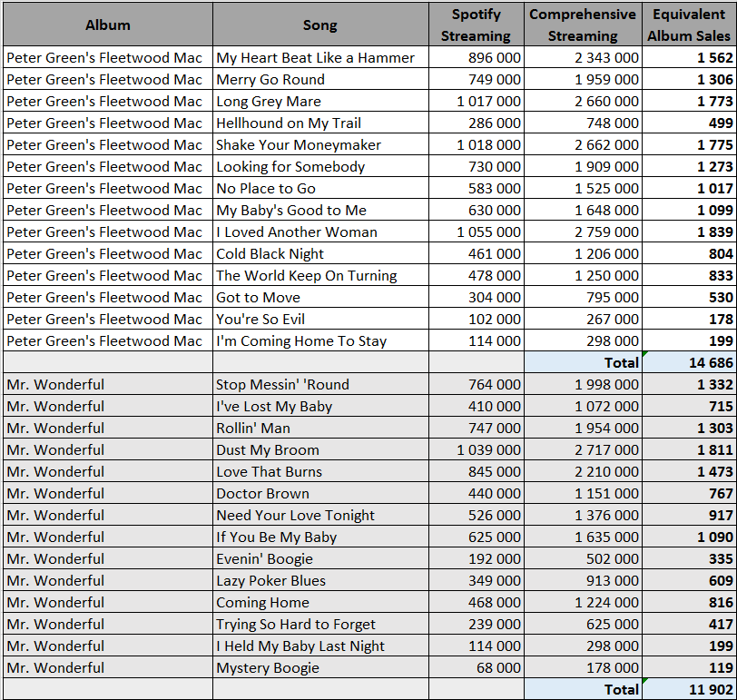Click Spotify value 1 039 000

(x=477, y=449)
